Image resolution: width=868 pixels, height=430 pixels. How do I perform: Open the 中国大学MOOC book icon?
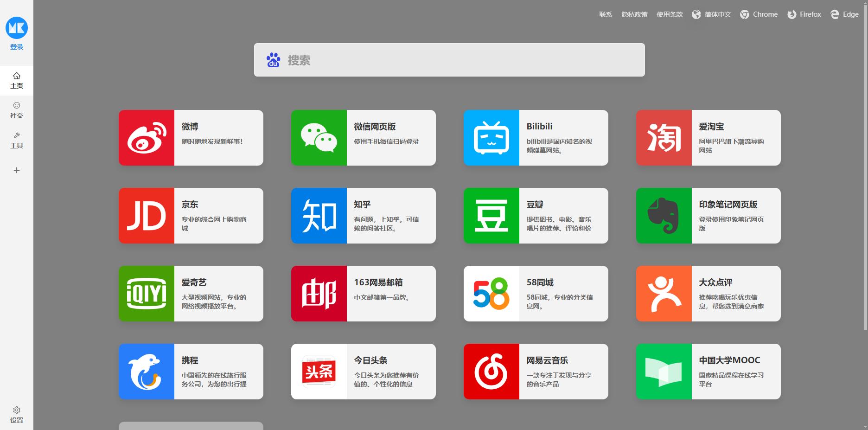(664, 372)
